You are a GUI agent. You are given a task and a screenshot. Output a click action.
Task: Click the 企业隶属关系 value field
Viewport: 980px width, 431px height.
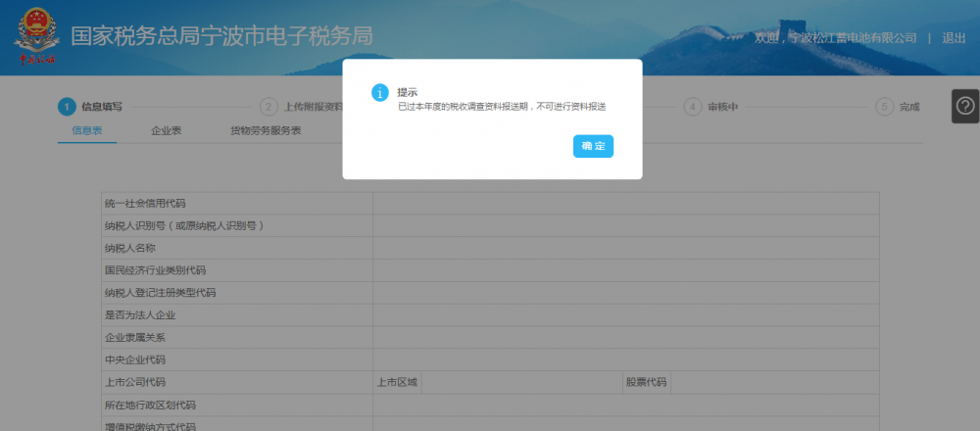(625, 338)
